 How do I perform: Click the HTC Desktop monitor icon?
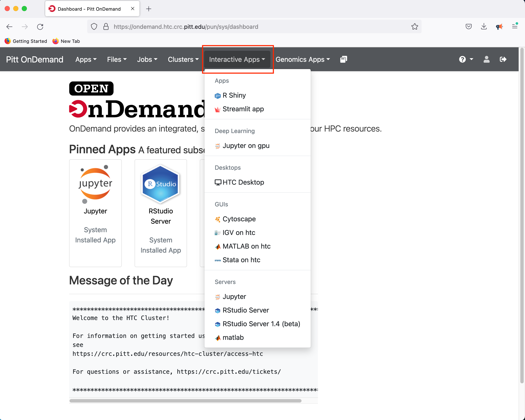point(218,182)
